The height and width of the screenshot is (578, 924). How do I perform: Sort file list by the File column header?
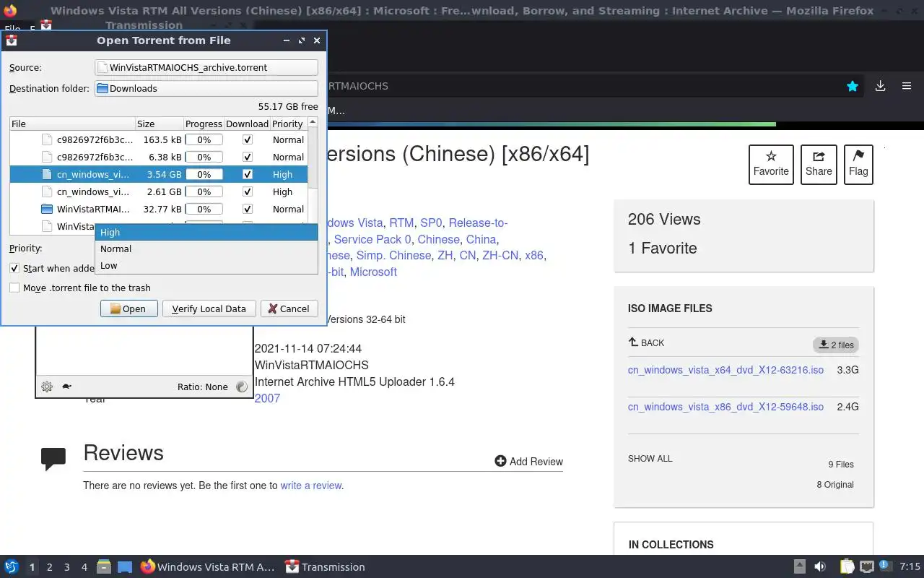[72, 124]
